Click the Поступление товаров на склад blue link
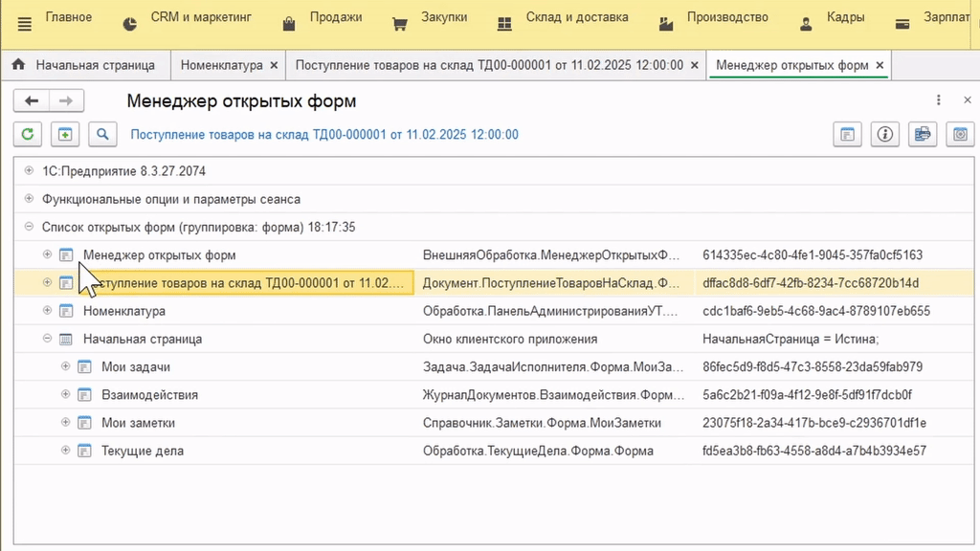Screen dimensions: 980x551 (x=324, y=134)
